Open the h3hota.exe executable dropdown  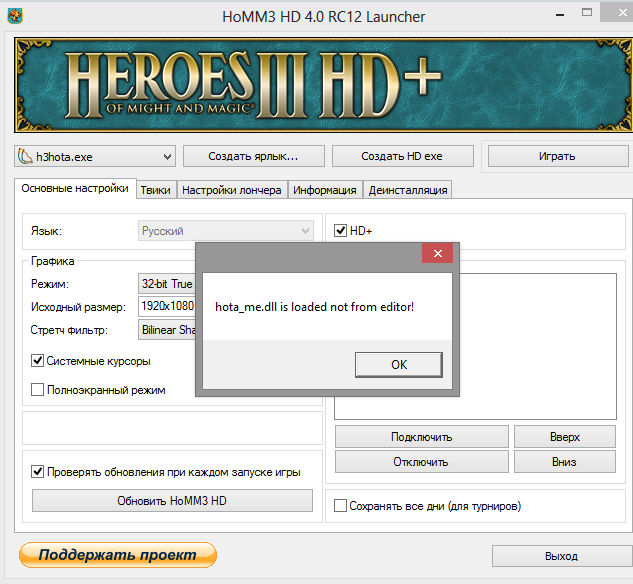pyautogui.click(x=95, y=156)
